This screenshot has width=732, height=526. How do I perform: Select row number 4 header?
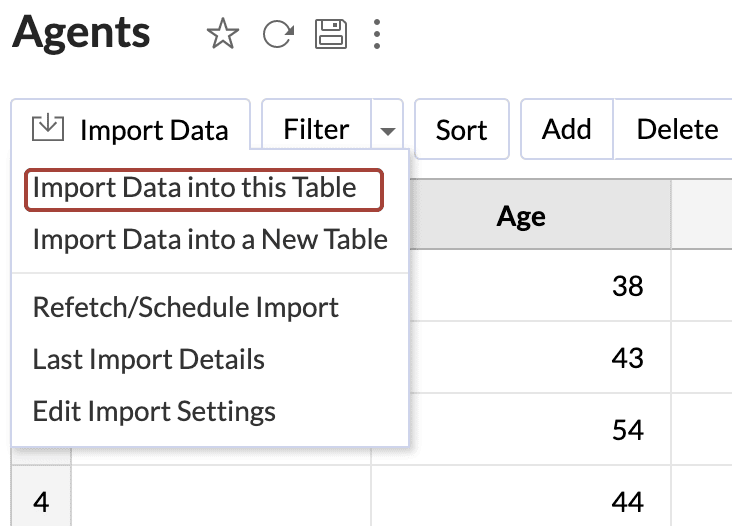click(x=41, y=500)
